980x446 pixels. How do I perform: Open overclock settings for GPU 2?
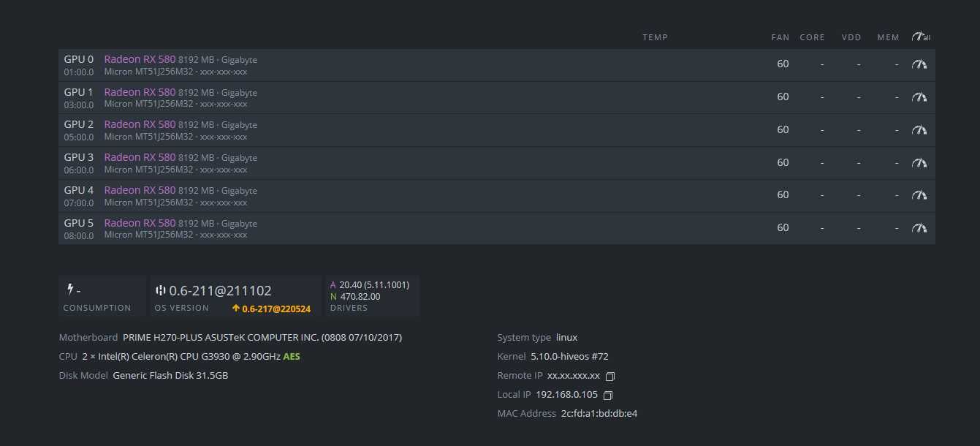click(x=919, y=130)
